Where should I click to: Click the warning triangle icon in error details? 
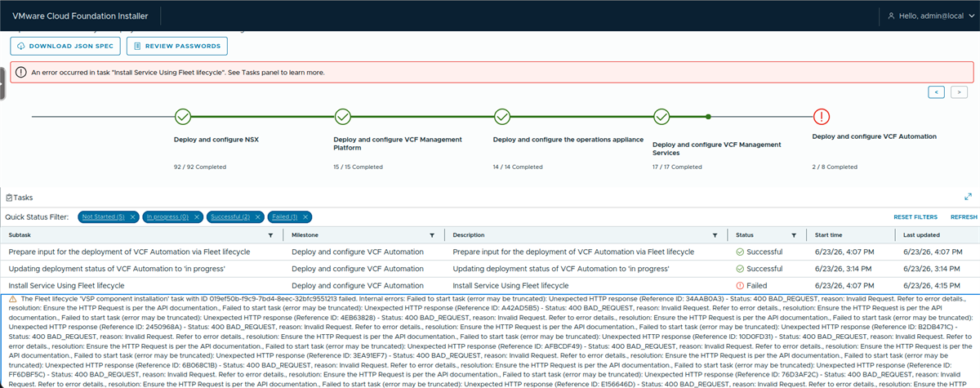[13, 301]
